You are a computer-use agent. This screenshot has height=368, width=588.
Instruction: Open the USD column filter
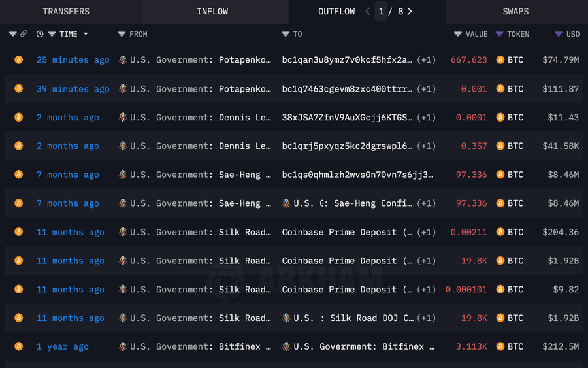click(559, 34)
